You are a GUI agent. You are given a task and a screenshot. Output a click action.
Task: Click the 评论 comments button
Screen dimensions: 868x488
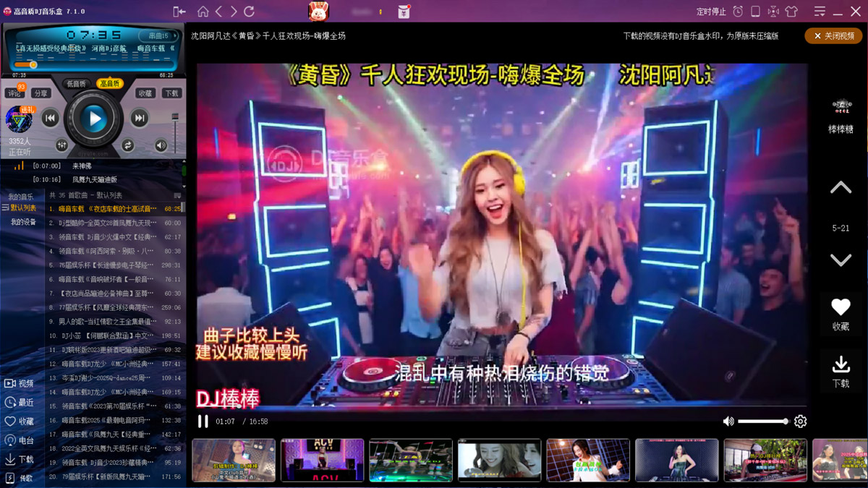tap(14, 94)
